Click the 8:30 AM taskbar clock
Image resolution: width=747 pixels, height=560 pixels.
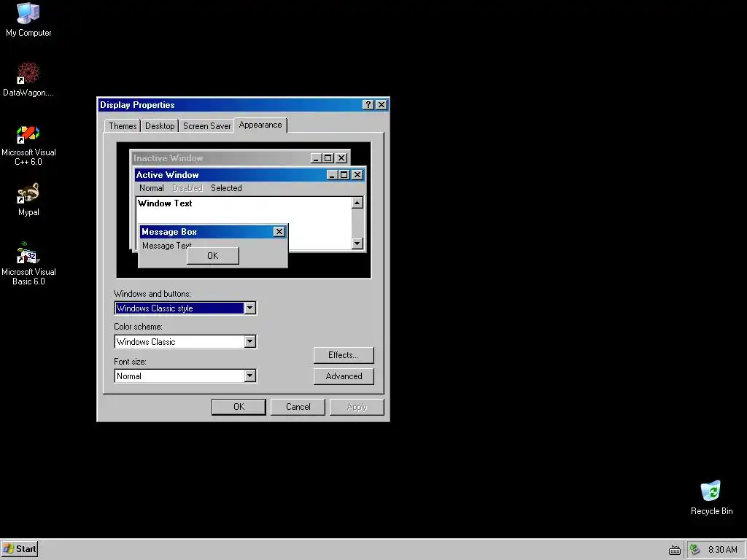(722, 550)
